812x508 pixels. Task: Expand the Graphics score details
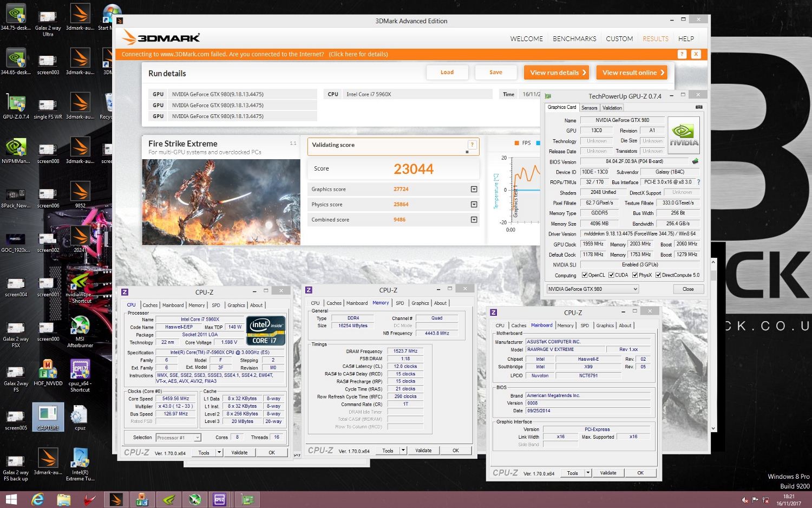click(x=474, y=189)
